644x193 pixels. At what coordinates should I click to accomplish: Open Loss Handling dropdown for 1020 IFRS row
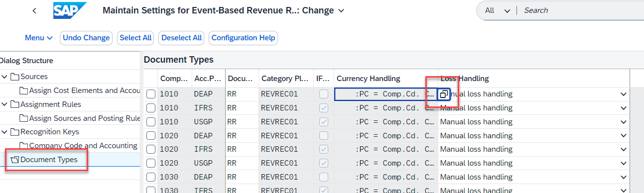pyautogui.click(x=623, y=150)
